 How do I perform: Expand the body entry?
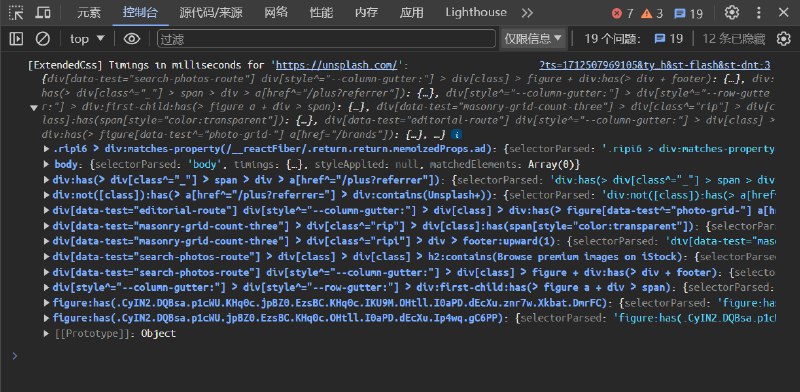(47, 165)
